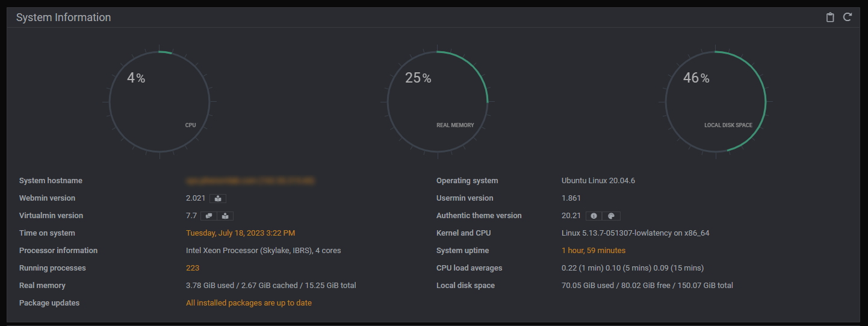This screenshot has height=326, width=868.
Task: Click the Virtualmin community chat bubbles icon
Action: [209, 216]
